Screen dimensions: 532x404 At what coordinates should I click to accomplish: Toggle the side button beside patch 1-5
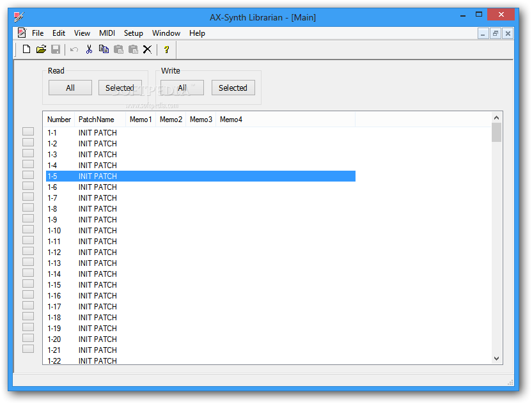(28, 175)
